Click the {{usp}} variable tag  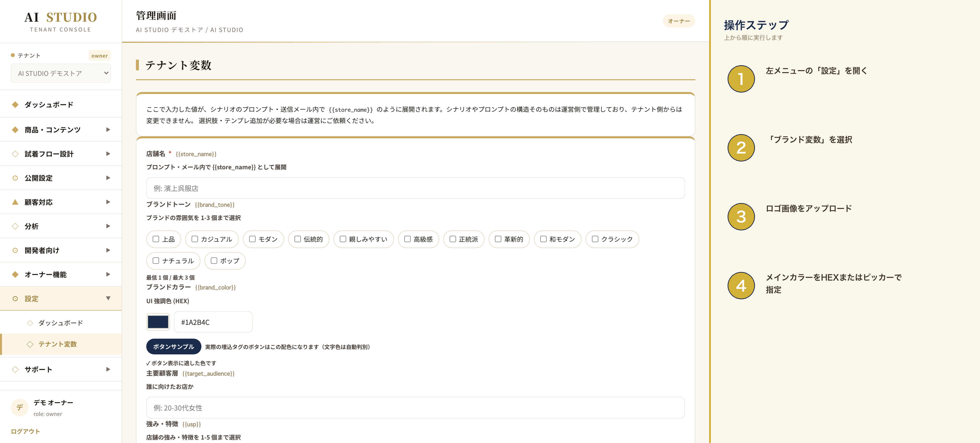pyautogui.click(x=191, y=424)
